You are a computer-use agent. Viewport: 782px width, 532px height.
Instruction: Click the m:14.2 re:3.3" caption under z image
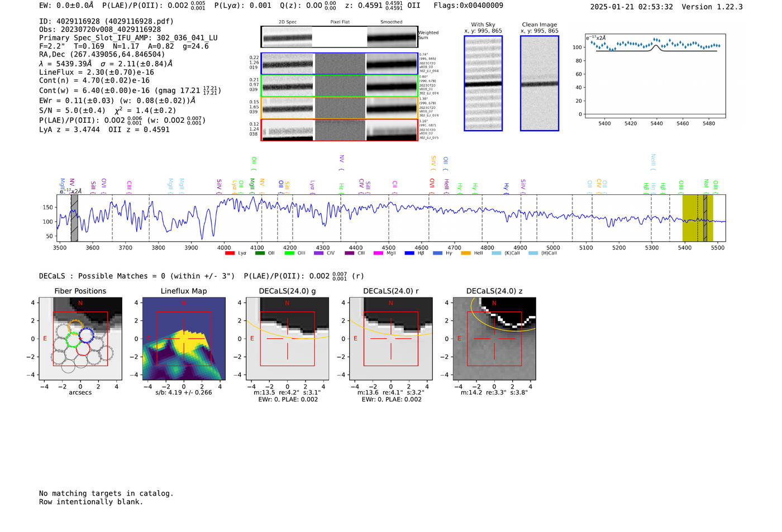tap(494, 392)
